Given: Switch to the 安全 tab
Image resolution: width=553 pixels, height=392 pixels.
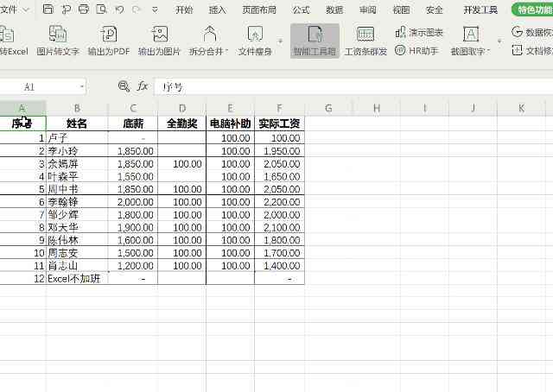Looking at the screenshot, I should pyautogui.click(x=434, y=9).
